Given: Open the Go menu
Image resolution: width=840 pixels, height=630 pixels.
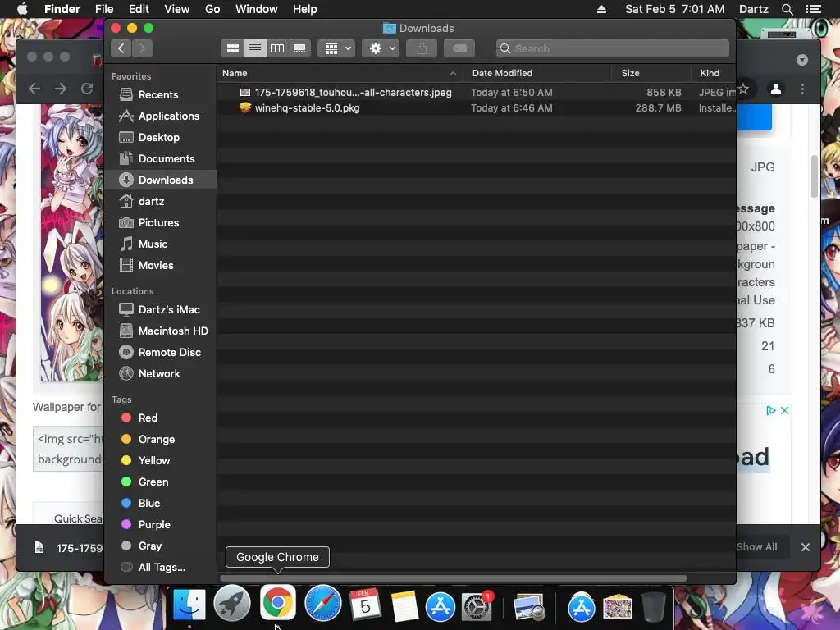Looking at the screenshot, I should tap(212, 9).
